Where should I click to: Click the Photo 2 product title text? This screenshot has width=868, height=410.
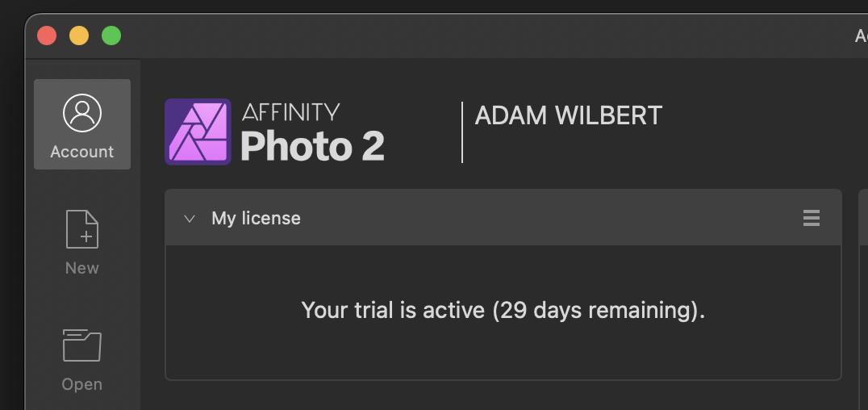(x=312, y=145)
